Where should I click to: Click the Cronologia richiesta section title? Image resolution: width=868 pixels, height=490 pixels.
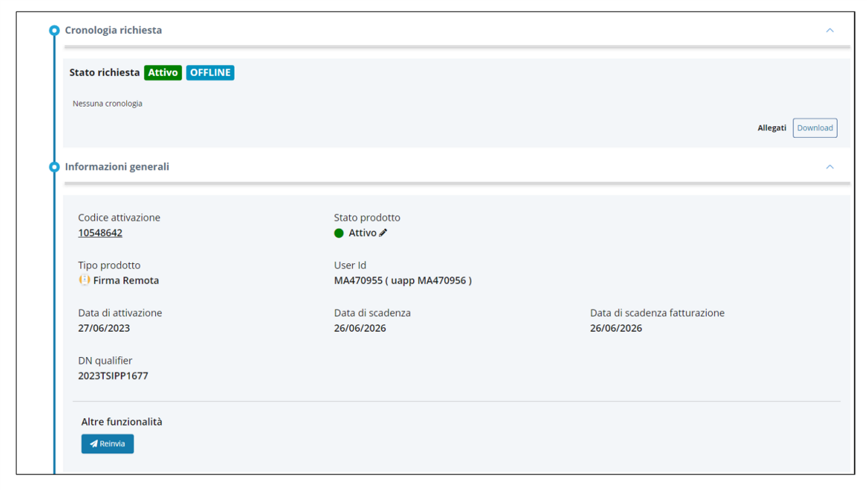tap(113, 31)
